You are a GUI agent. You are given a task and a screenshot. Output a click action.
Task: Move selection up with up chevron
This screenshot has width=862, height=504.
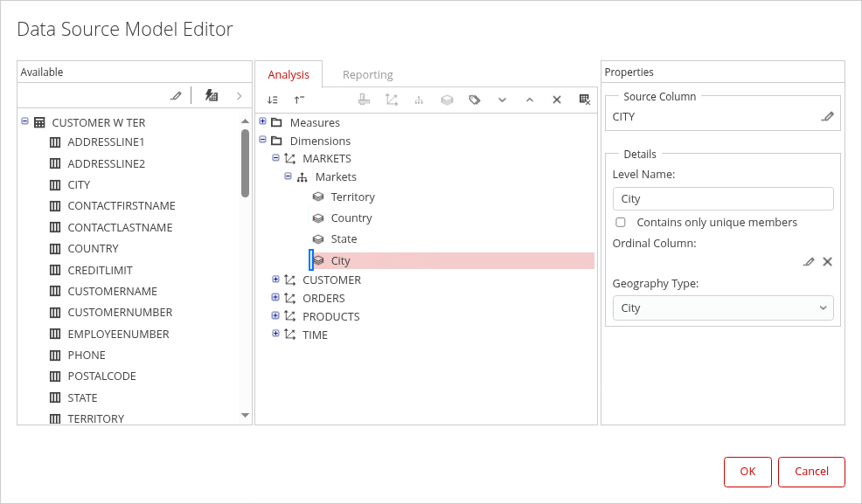(530, 100)
